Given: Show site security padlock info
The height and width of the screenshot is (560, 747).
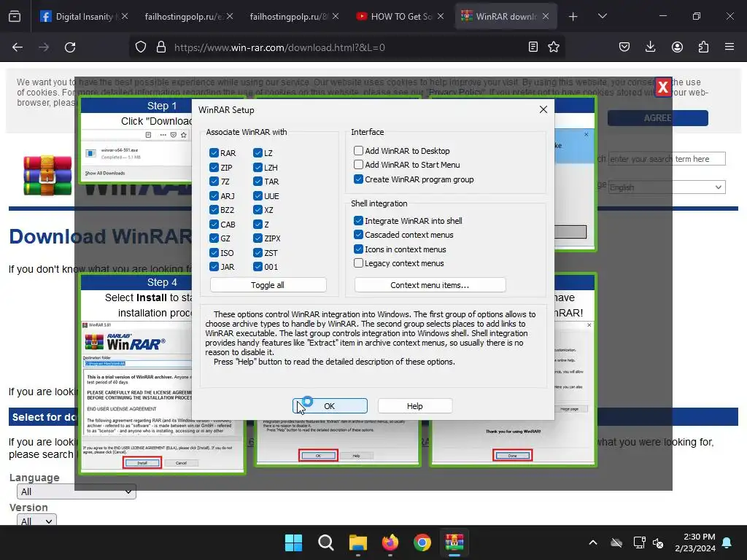Looking at the screenshot, I should point(161,47).
